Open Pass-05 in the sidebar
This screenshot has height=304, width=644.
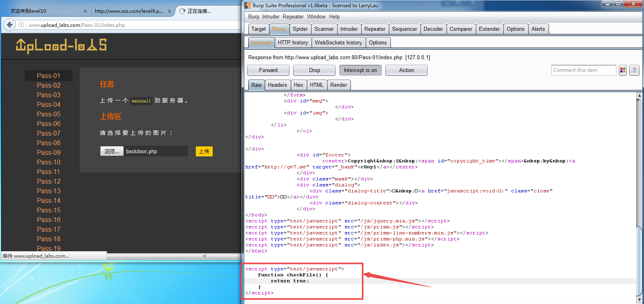[48, 114]
